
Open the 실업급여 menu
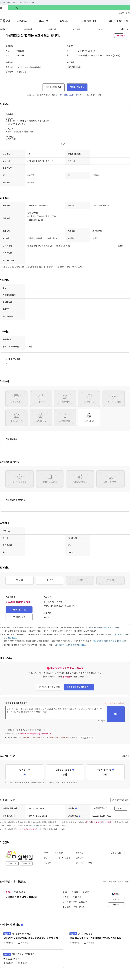pos(64,21)
